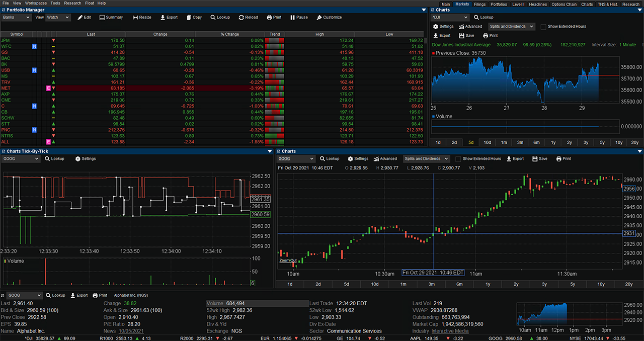Reload the Portfolio Manager quotes
This screenshot has width=644, height=341.
pos(248,17)
